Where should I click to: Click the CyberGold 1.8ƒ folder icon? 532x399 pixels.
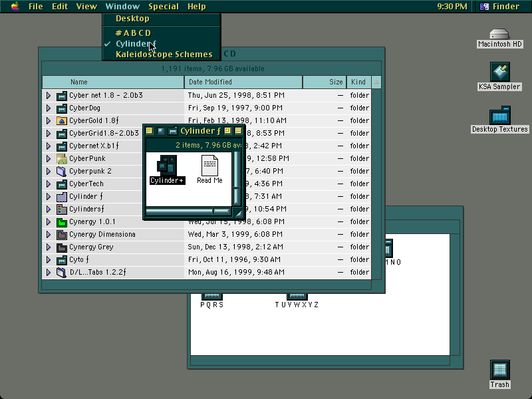point(61,121)
